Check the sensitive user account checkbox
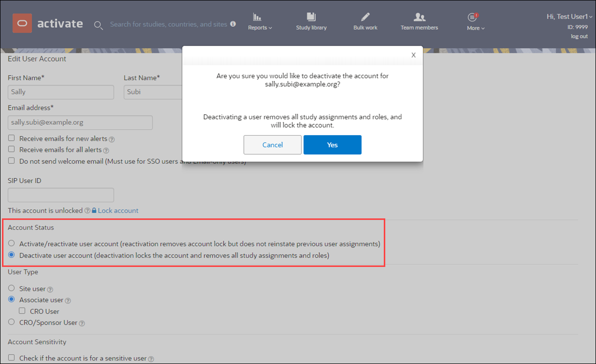This screenshot has height=364, width=596. point(11,358)
